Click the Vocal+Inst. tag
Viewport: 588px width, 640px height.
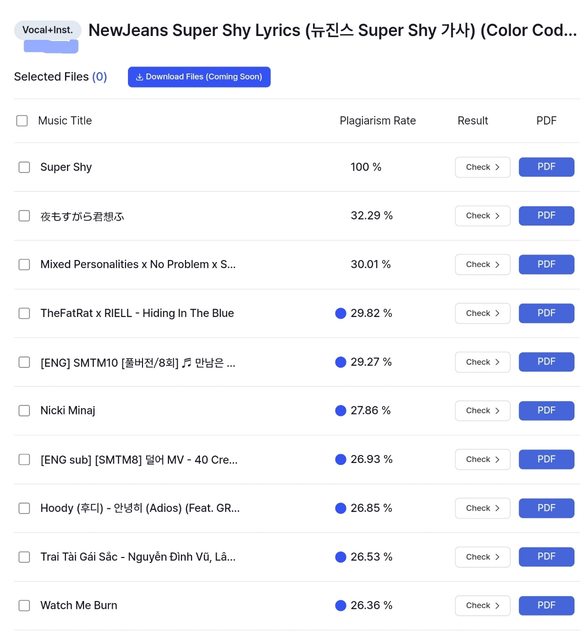click(47, 30)
